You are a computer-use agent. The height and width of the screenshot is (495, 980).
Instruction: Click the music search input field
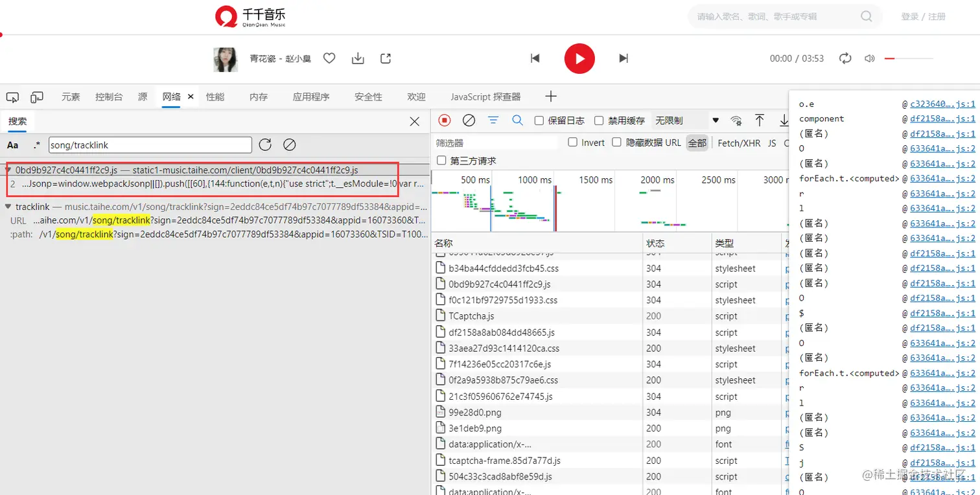point(775,16)
